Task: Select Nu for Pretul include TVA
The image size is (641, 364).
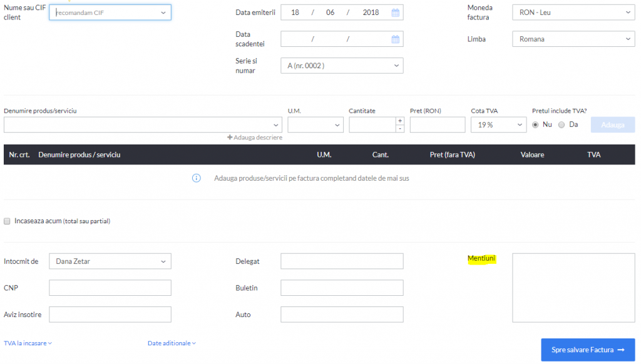Action: pos(535,124)
